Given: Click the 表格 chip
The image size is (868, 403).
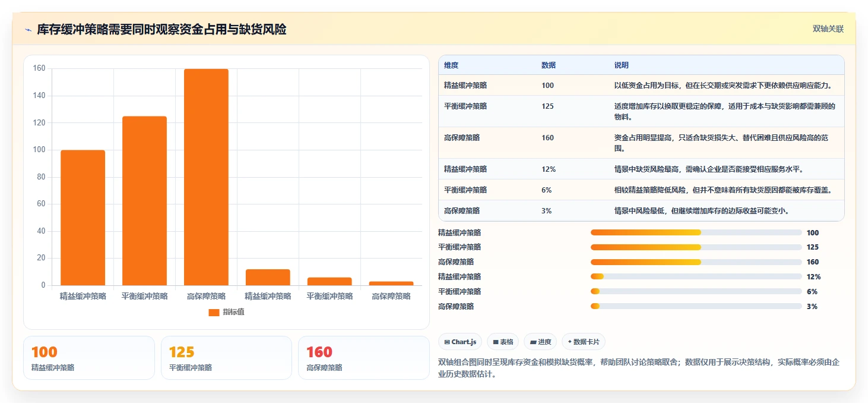Looking at the screenshot, I should 503,342.
